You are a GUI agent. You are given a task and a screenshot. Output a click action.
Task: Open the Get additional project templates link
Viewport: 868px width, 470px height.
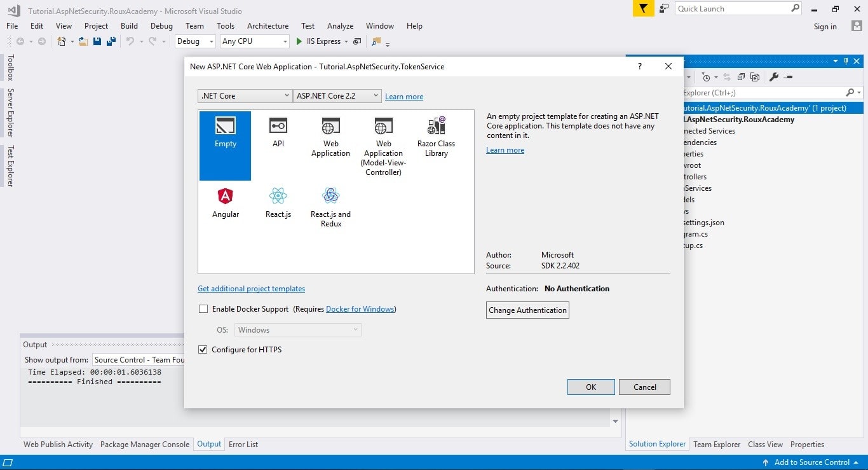click(x=251, y=288)
